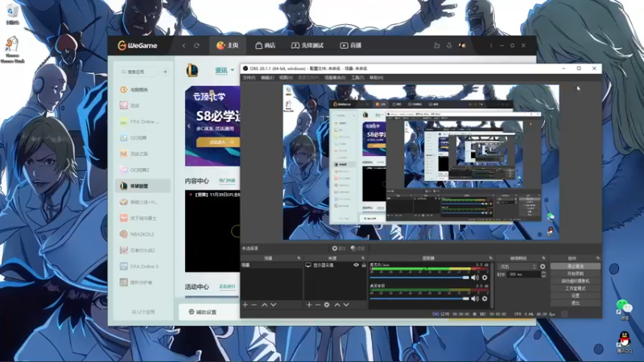This screenshot has height=362, width=644.
Task: Open filters button above the Sources panel
Action: tap(357, 249)
